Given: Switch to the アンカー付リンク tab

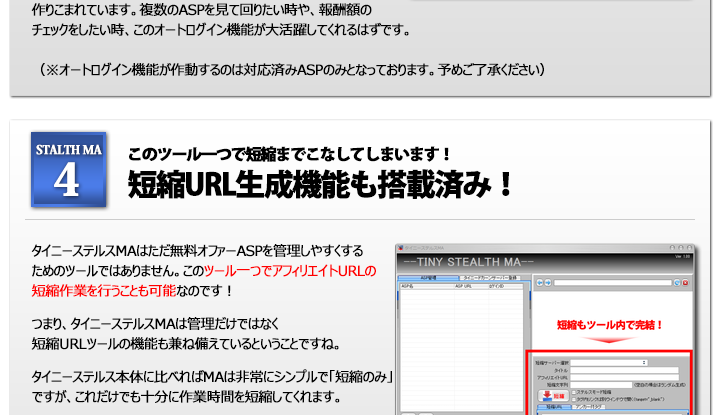Looking at the screenshot, I should (x=589, y=407).
